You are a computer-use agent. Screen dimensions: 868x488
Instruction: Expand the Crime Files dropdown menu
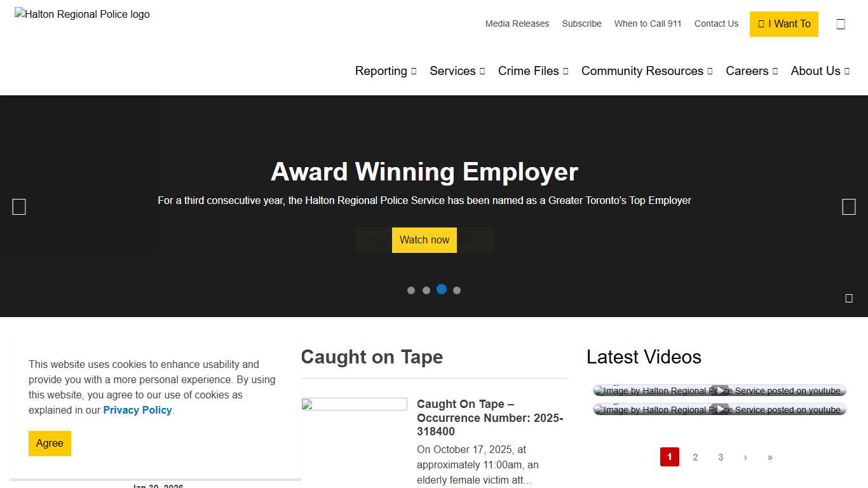(532, 71)
